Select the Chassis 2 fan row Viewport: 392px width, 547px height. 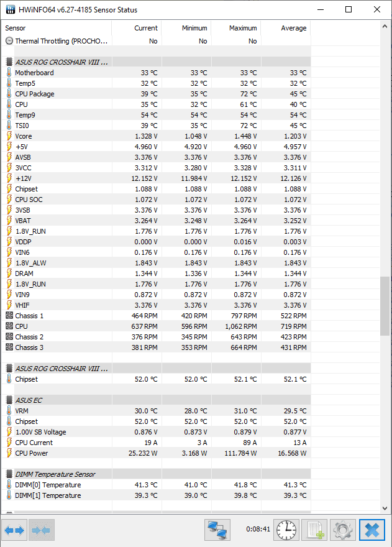(156, 337)
